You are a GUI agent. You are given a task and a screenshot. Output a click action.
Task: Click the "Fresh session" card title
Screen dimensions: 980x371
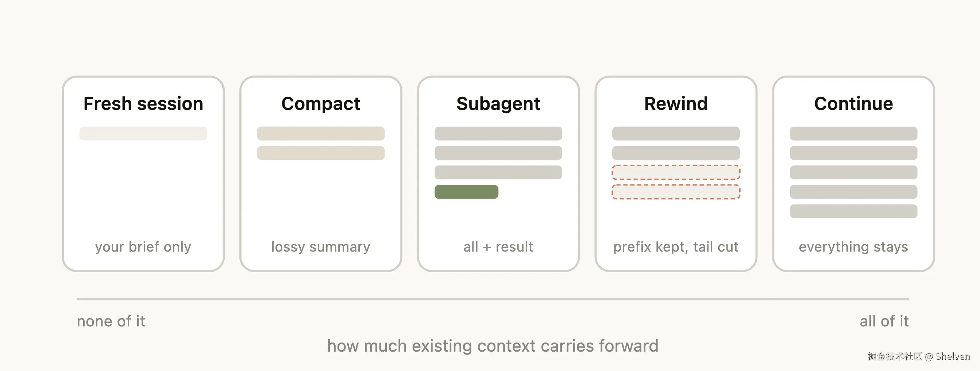143,104
